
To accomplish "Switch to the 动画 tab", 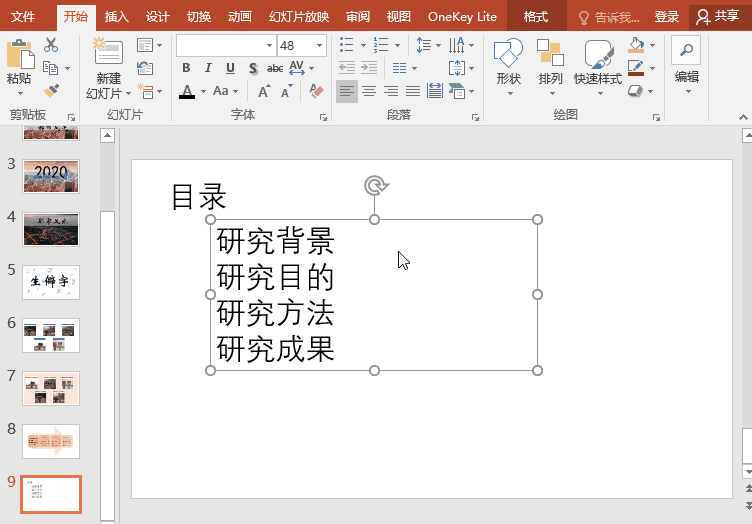I will pos(240,17).
